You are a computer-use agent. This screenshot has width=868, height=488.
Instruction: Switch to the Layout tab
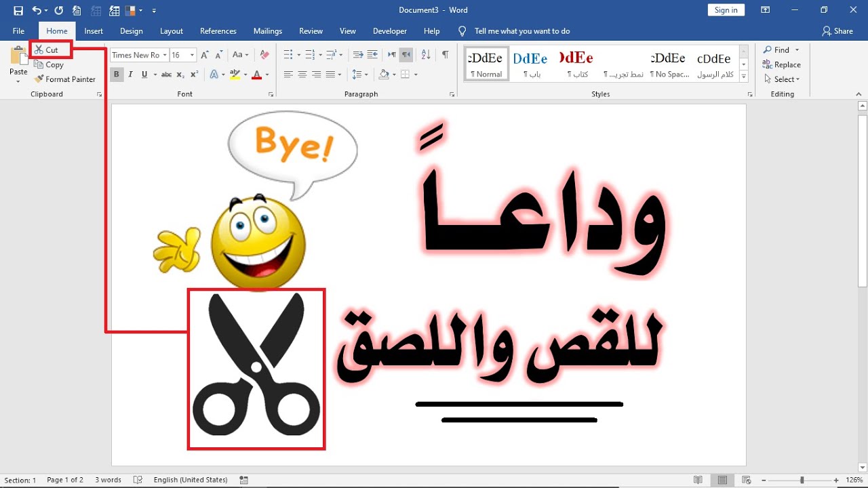tap(172, 31)
